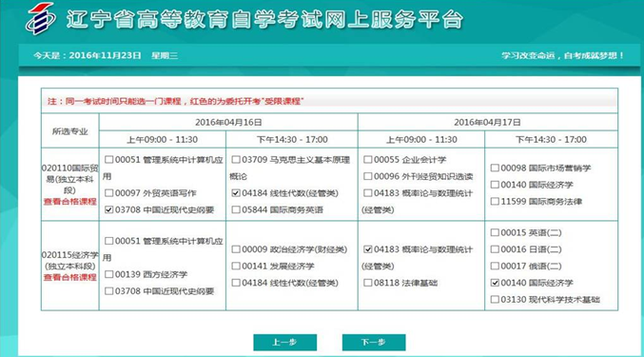The width and height of the screenshot is (644, 357).
Task: Click the platform logo icon
Action: [x=40, y=18]
